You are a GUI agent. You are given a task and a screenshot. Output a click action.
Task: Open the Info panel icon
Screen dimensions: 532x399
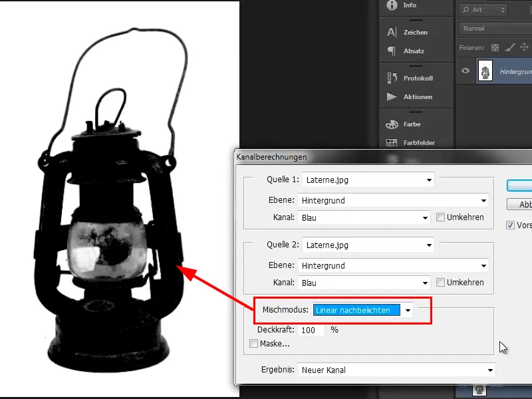click(392, 5)
